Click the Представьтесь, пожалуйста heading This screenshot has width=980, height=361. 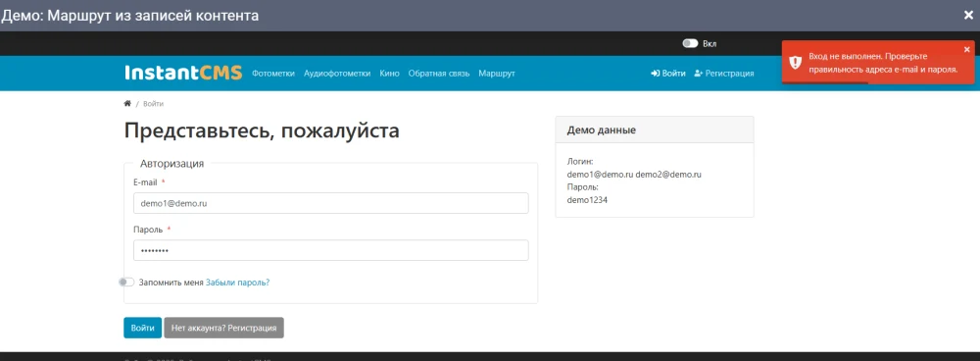[x=262, y=130]
